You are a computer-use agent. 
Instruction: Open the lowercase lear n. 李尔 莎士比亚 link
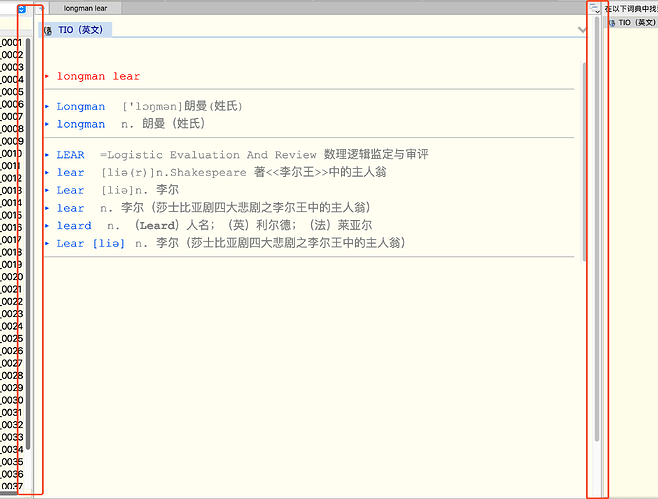tap(70, 208)
